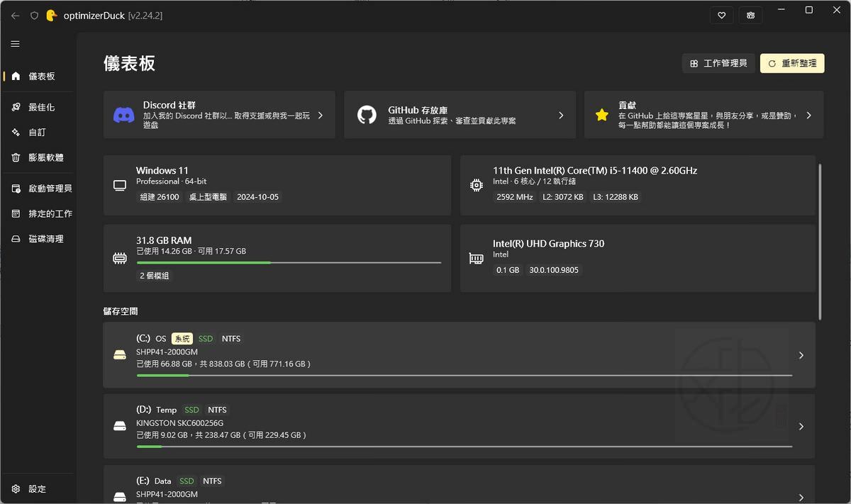
Task: Open 自訂 in the sidebar
Action: tap(38, 132)
